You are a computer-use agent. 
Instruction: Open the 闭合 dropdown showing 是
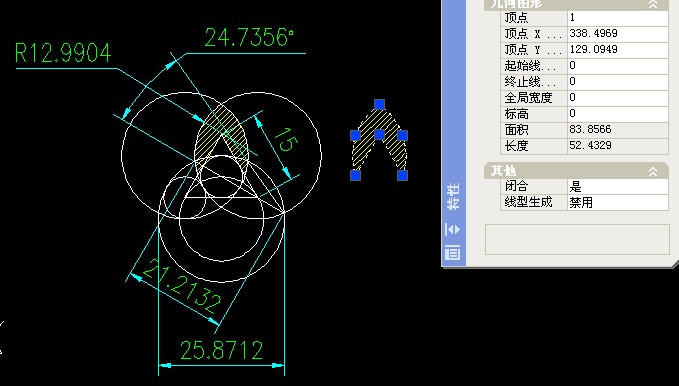coord(618,187)
